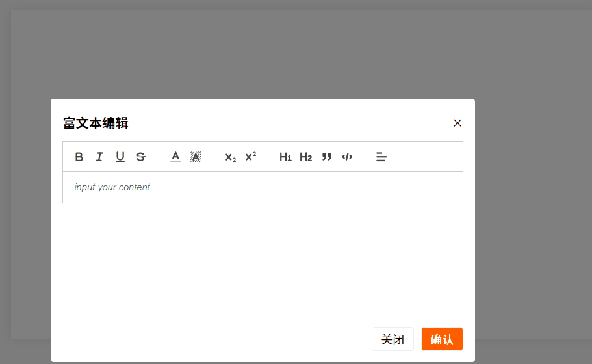Set the line to Heading 1
Screen dimensions: 592x364
285,157
